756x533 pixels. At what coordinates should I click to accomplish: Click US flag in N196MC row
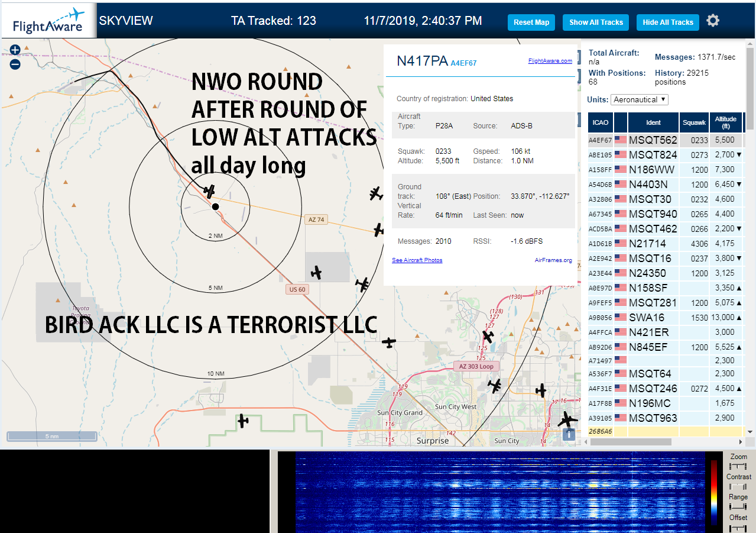click(621, 403)
